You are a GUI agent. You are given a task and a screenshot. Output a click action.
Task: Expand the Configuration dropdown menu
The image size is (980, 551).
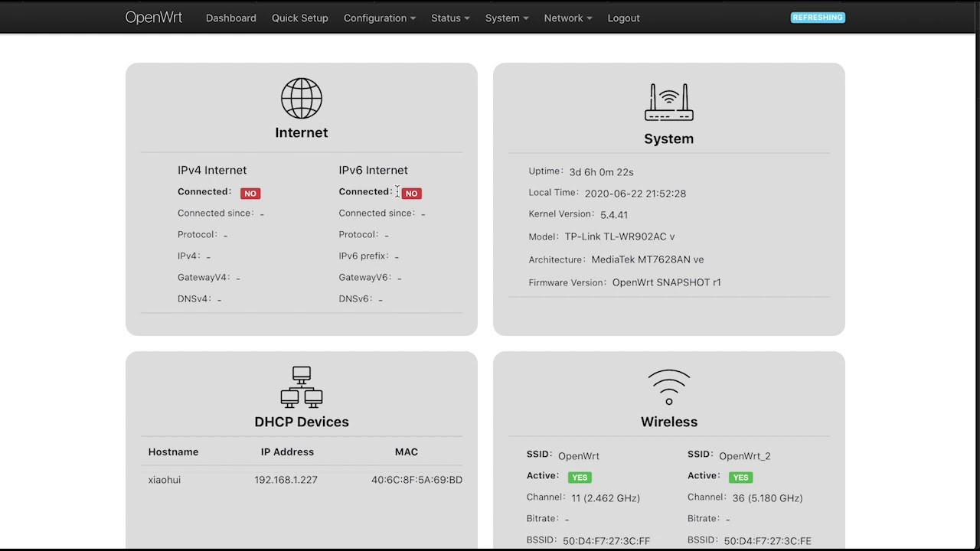tap(380, 18)
